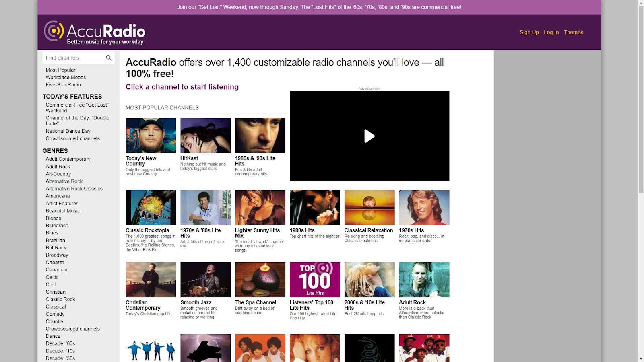Select the Alt-Country genre
Viewport: 644px width, 362px height.
58,174
